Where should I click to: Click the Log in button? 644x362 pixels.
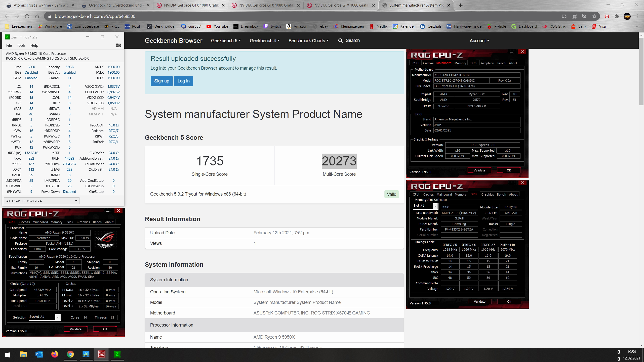point(184,81)
